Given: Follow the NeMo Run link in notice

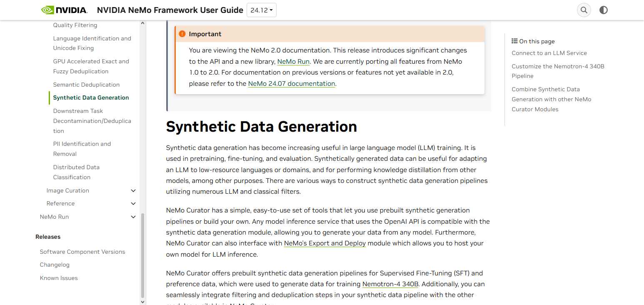Looking at the screenshot, I should [293, 61].
